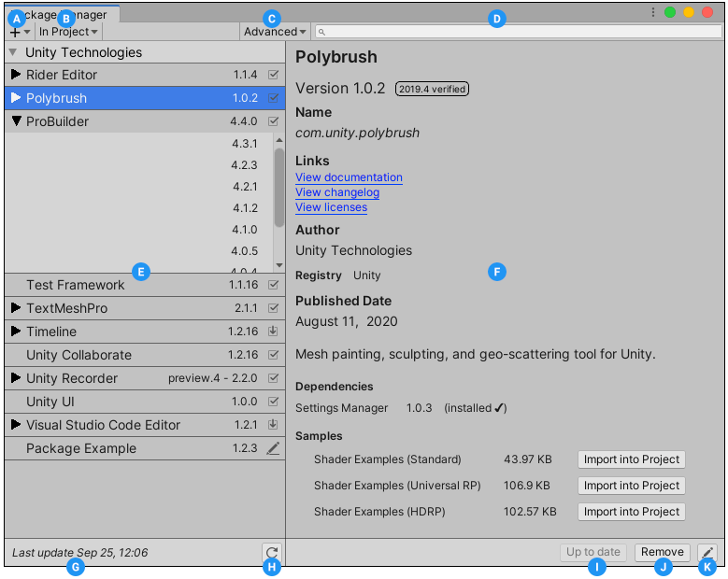Select the Visual Studio Code Editor name

point(103,425)
